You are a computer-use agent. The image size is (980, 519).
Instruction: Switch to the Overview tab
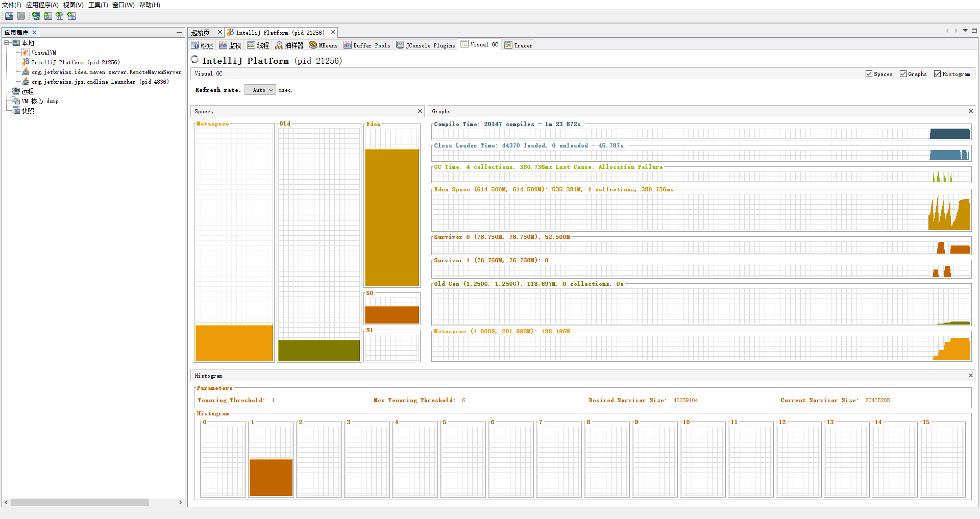click(203, 45)
